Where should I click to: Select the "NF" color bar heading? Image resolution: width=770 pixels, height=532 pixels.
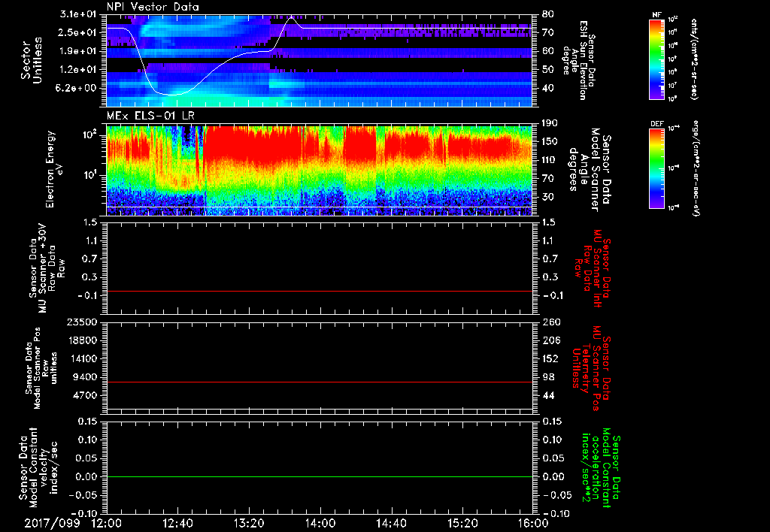(656, 15)
